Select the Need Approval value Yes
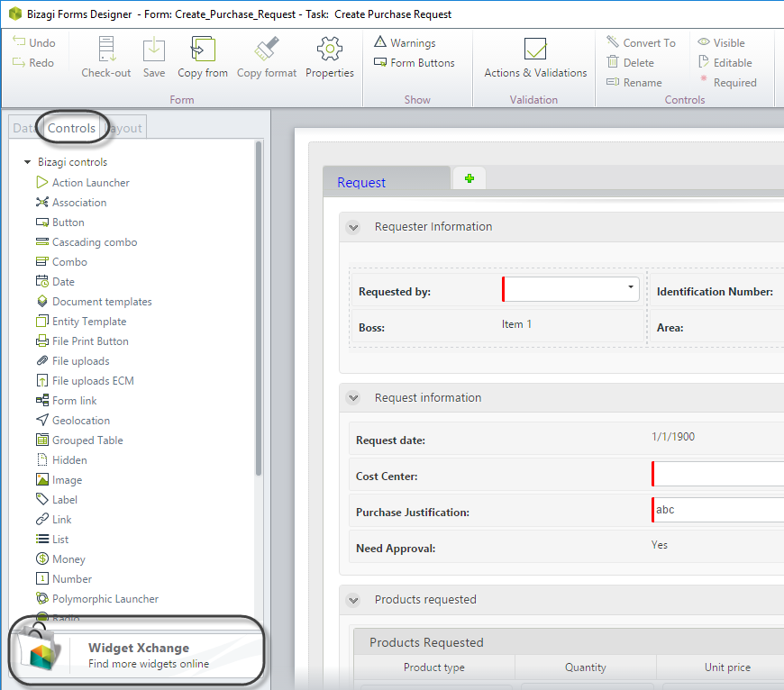The height and width of the screenshot is (690, 784). (x=659, y=545)
